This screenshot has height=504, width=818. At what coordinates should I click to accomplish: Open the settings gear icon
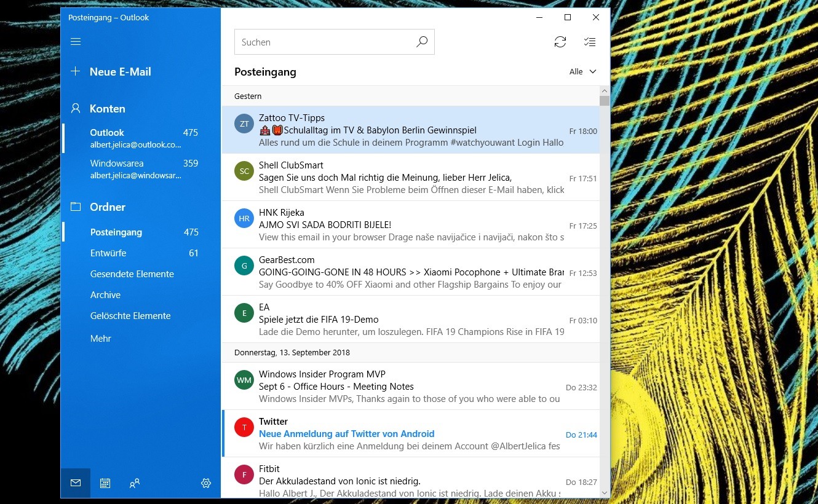[x=206, y=483]
